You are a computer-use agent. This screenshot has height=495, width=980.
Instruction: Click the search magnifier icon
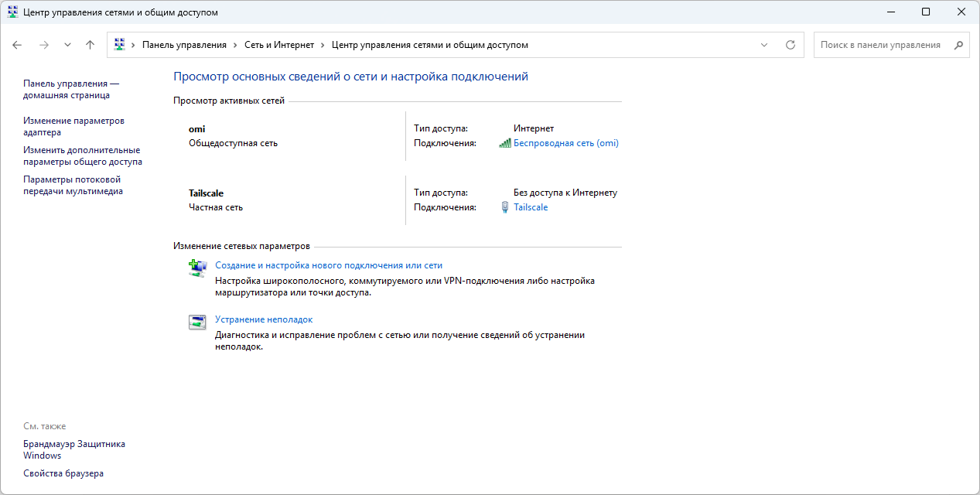[958, 45]
